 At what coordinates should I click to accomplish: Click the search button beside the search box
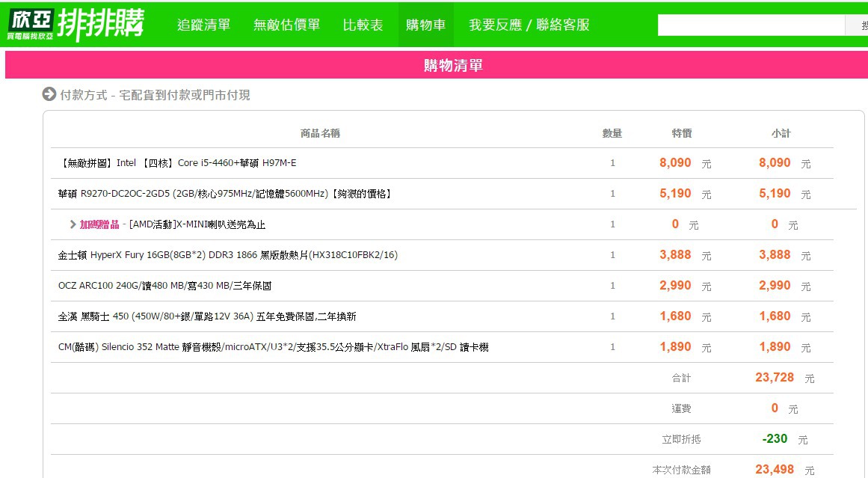pyautogui.click(x=857, y=25)
